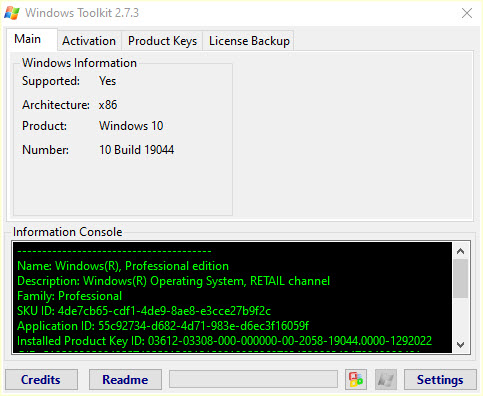483x396 pixels.
Task: Click the Credits button
Action: point(41,379)
